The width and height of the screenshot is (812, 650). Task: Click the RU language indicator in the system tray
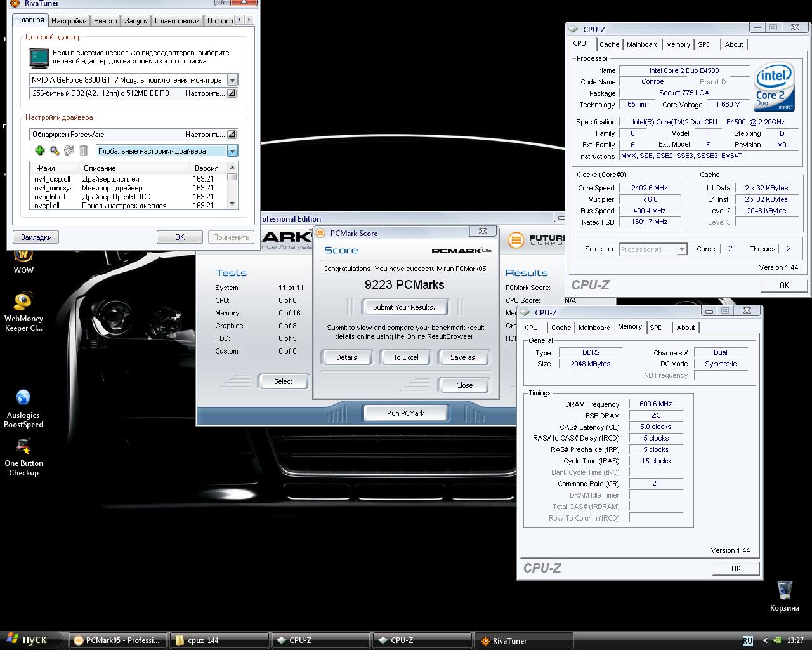(x=747, y=640)
